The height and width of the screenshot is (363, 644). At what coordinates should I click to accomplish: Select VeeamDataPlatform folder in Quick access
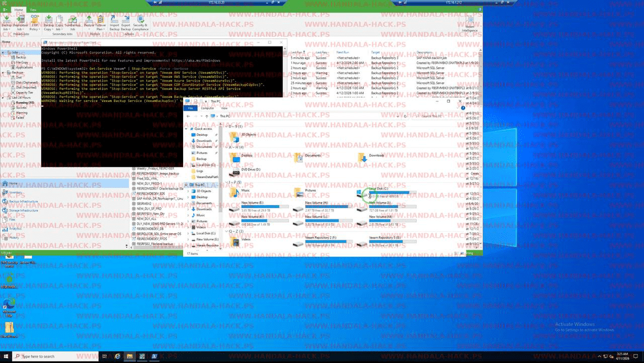point(205,176)
